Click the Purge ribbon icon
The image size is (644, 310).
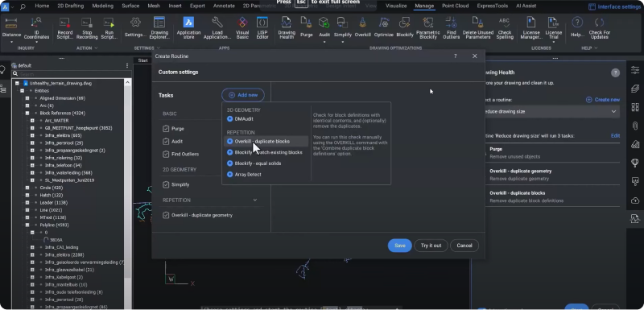point(307,27)
